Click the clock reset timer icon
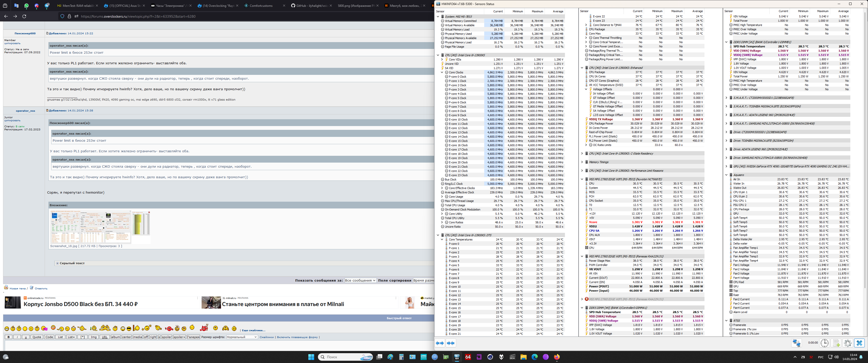Screen dimensions: 868x363 click(825, 343)
